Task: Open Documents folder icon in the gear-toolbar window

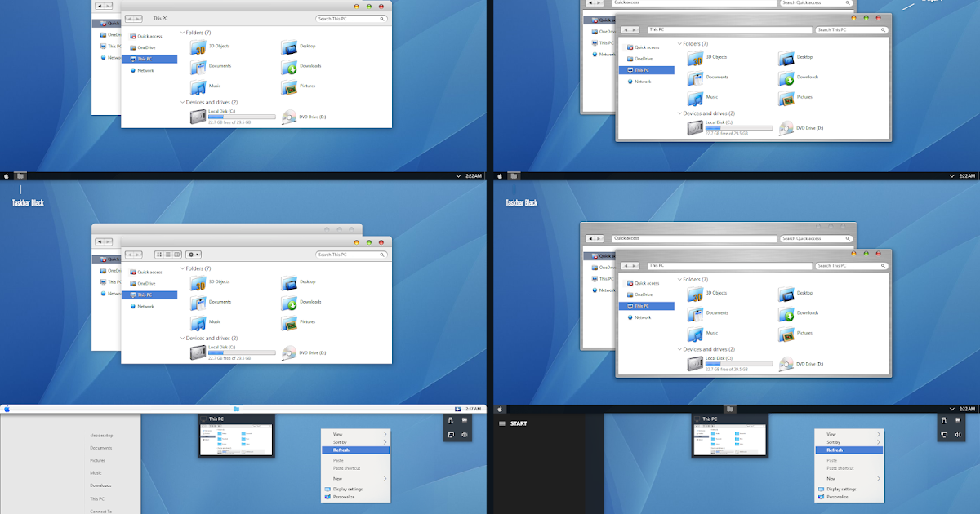Action: tap(198, 302)
